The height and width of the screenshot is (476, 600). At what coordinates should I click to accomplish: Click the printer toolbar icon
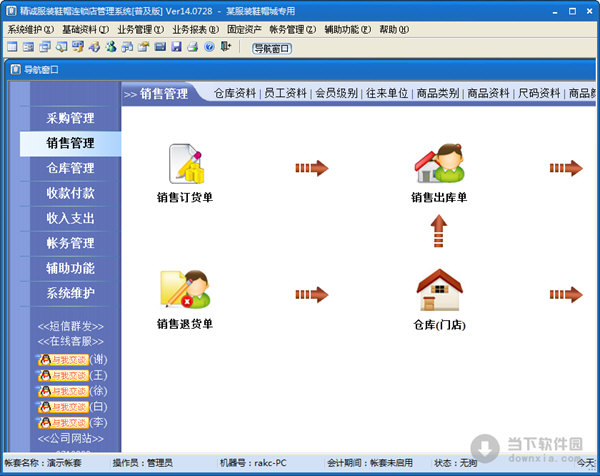[193, 47]
